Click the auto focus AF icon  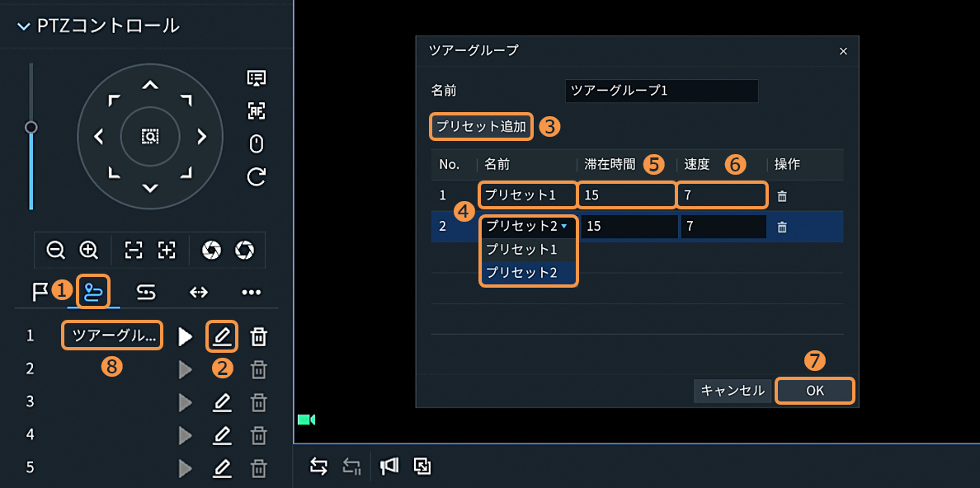click(257, 110)
